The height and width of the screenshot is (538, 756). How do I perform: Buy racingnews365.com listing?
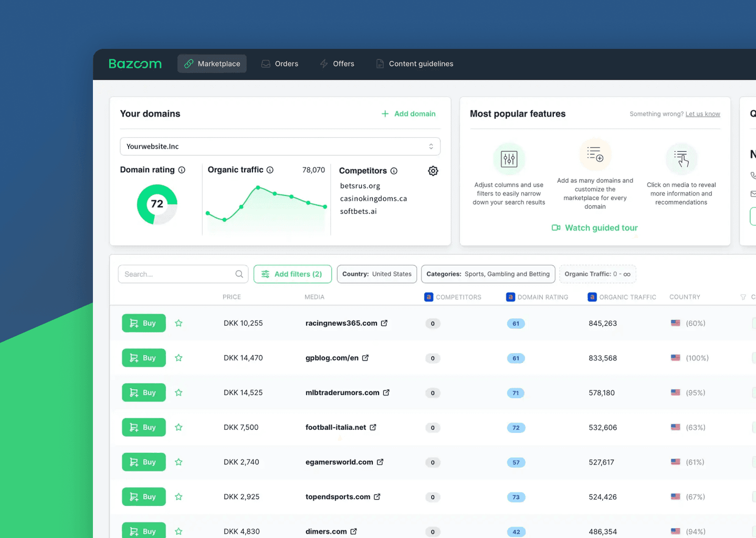[144, 323]
